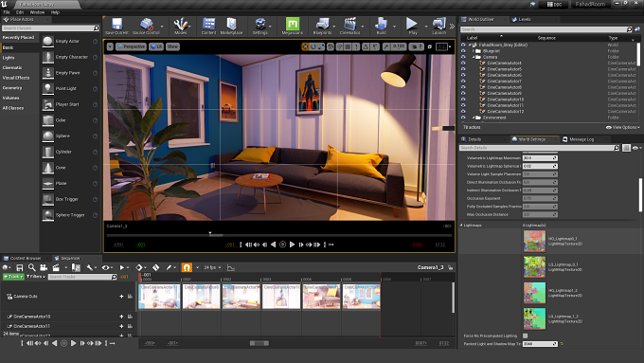644x363 pixels.
Task: Click the Launch toolbar icon
Action: click(x=438, y=24)
